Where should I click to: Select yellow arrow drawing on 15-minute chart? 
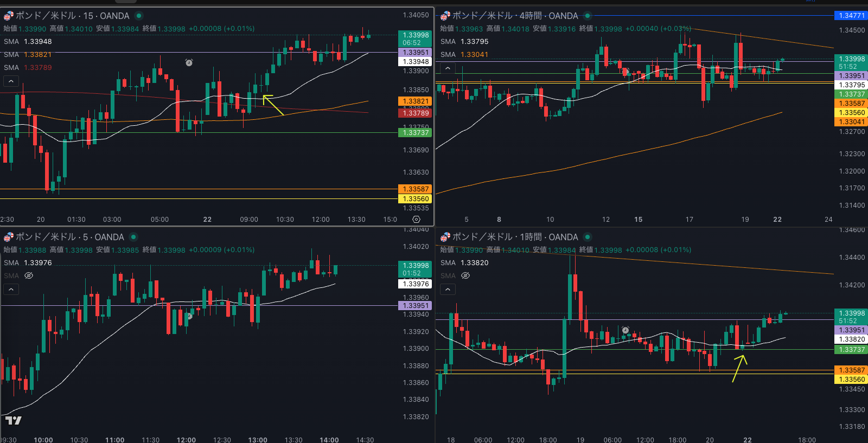pyautogui.click(x=273, y=105)
